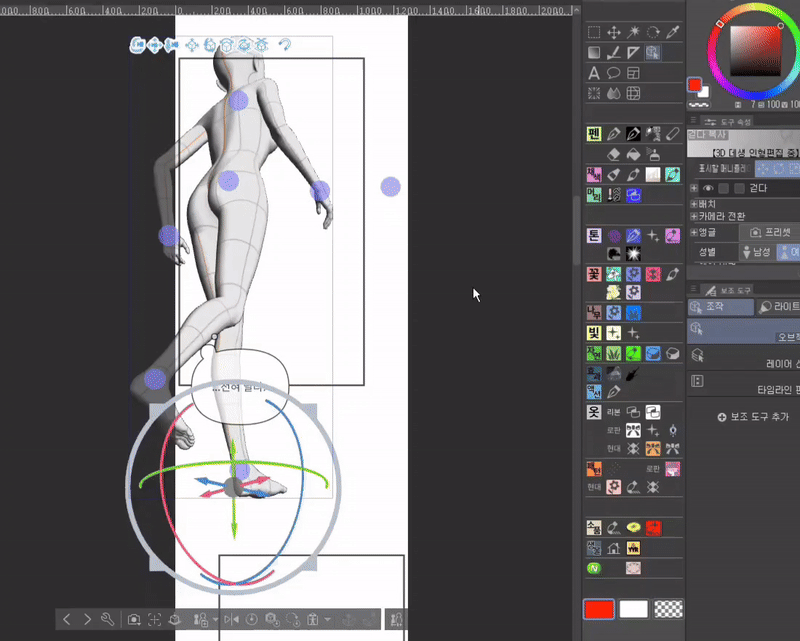Click the camera icon in the object launcher
Screen dimensions: 800x641
134,619
